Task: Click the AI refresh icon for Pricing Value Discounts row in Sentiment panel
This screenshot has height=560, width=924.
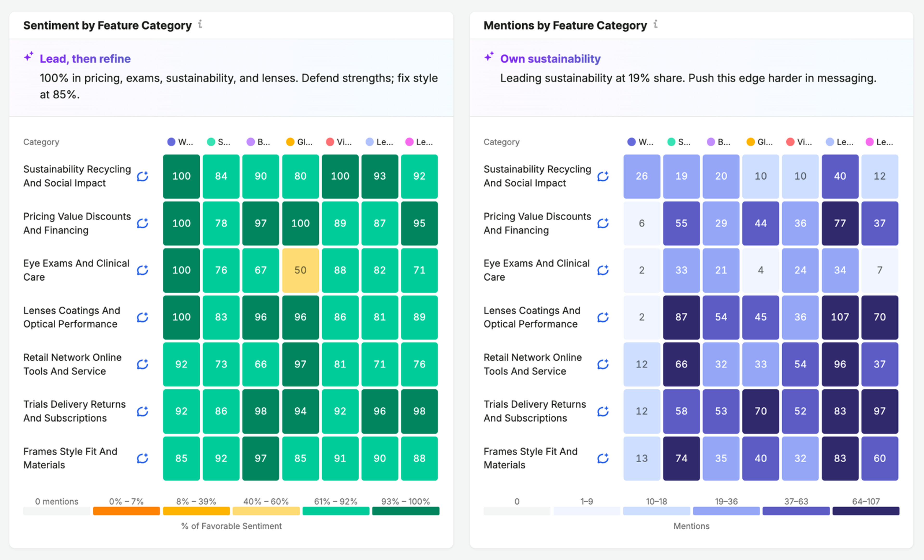Action: pyautogui.click(x=142, y=223)
